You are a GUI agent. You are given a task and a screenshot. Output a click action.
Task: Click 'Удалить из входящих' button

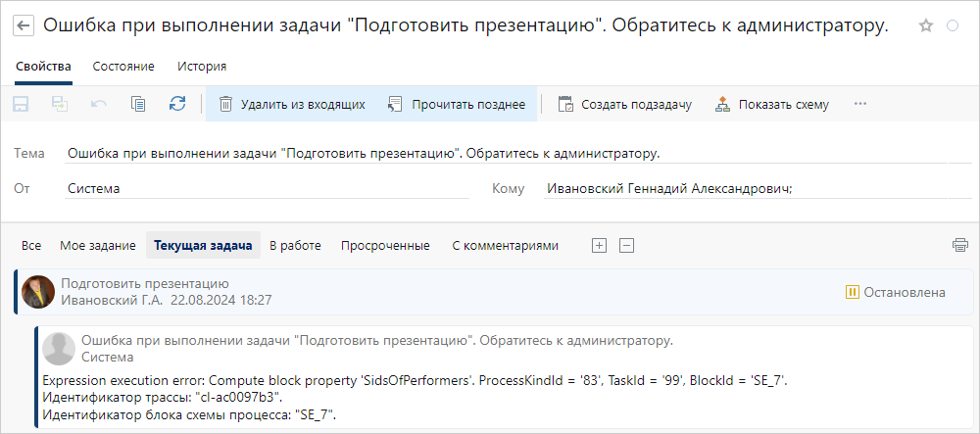[292, 104]
